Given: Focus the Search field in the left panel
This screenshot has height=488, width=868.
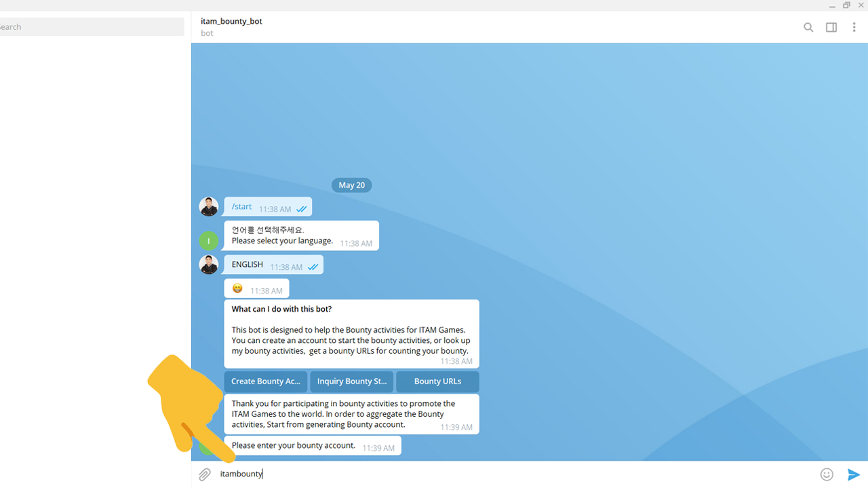Looking at the screenshot, I should pyautogui.click(x=92, y=27).
